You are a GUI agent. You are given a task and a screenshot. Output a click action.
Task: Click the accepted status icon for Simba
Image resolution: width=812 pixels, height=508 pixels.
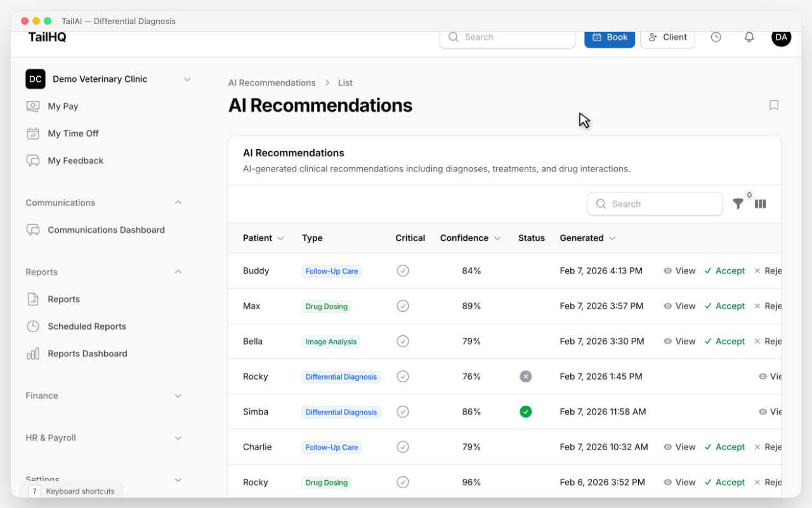click(525, 412)
